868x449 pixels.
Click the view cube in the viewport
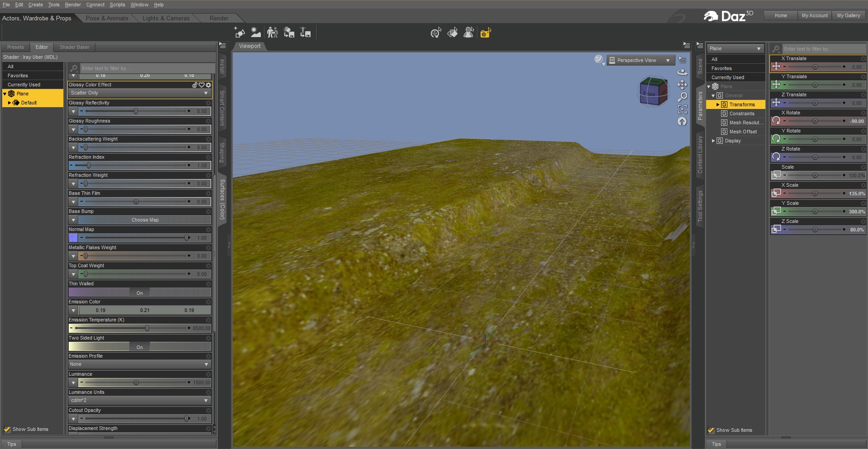(x=654, y=91)
